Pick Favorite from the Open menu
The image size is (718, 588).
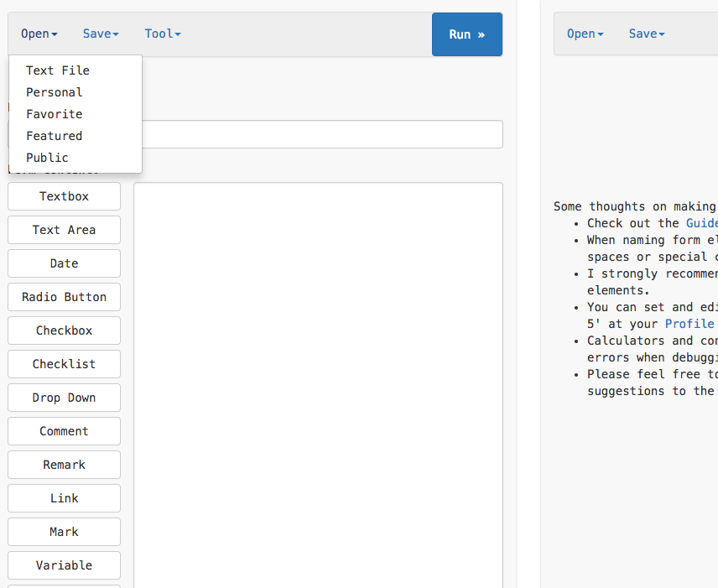[75, 114]
